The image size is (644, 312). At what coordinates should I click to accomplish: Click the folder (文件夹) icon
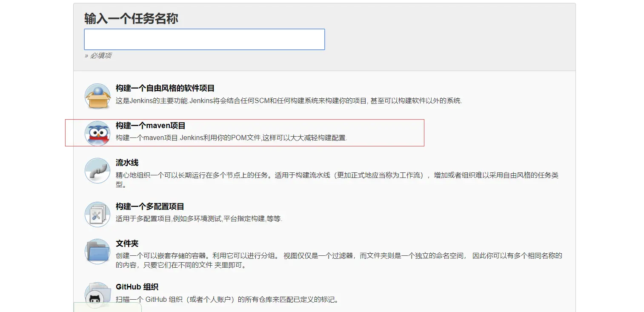(x=97, y=252)
